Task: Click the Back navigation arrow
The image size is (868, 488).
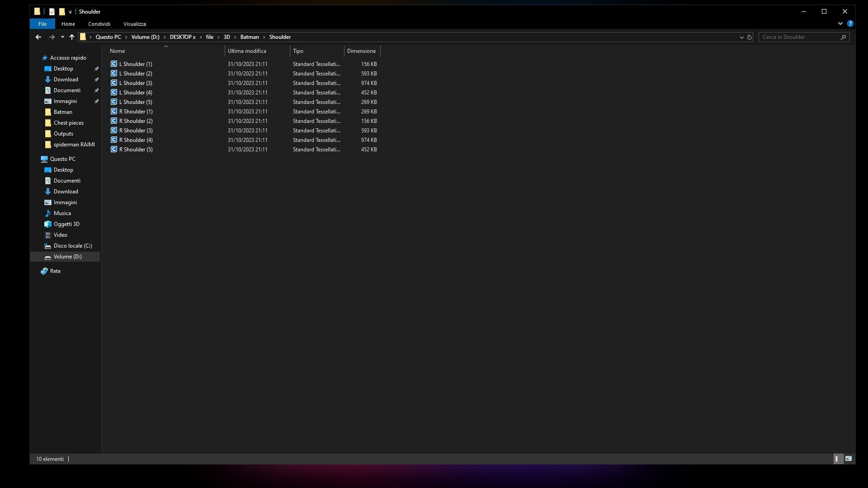Action: [x=38, y=37]
